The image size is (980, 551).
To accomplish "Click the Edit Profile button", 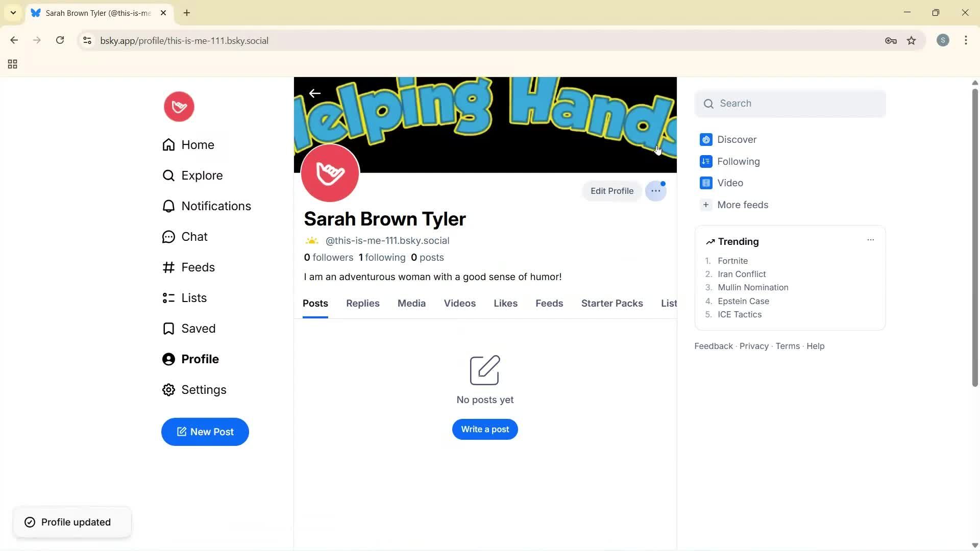I will point(611,191).
